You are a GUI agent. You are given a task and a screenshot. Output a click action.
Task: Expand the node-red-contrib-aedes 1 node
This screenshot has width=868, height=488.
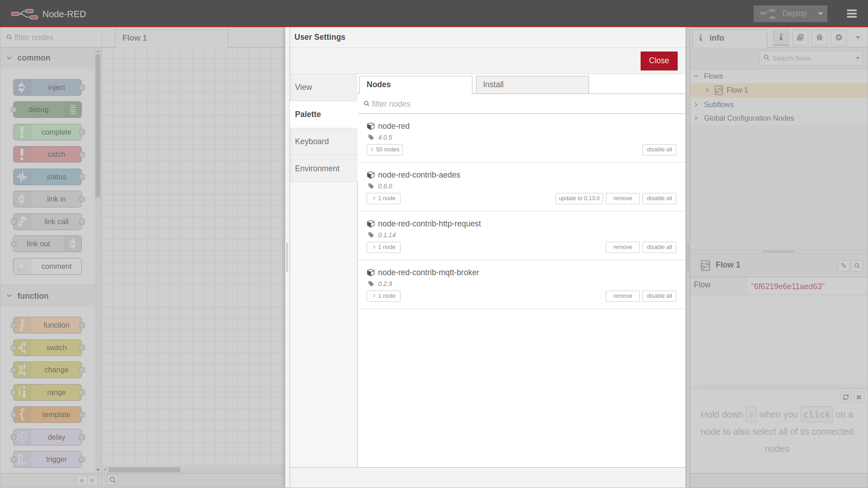(x=383, y=198)
